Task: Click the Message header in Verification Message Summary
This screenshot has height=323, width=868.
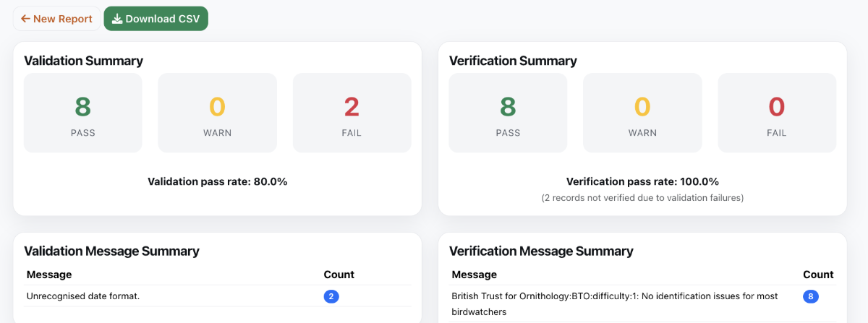Action: [x=474, y=275]
